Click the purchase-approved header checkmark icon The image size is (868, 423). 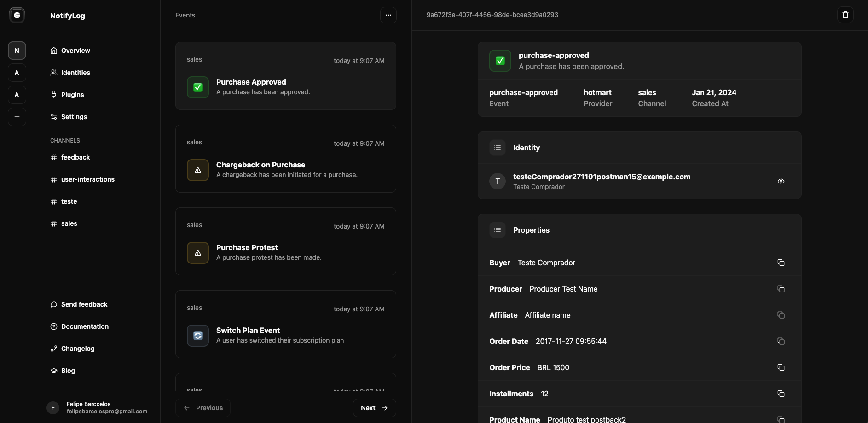pyautogui.click(x=500, y=61)
